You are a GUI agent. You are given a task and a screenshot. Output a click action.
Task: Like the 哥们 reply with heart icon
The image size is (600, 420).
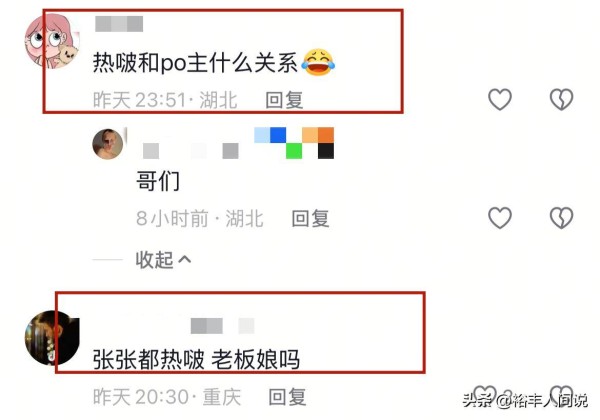click(500, 218)
